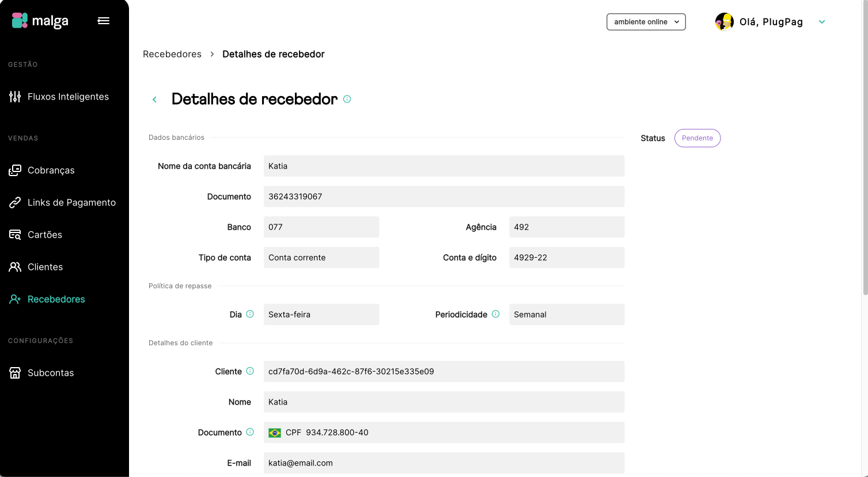Click the Agência label text

481,227
